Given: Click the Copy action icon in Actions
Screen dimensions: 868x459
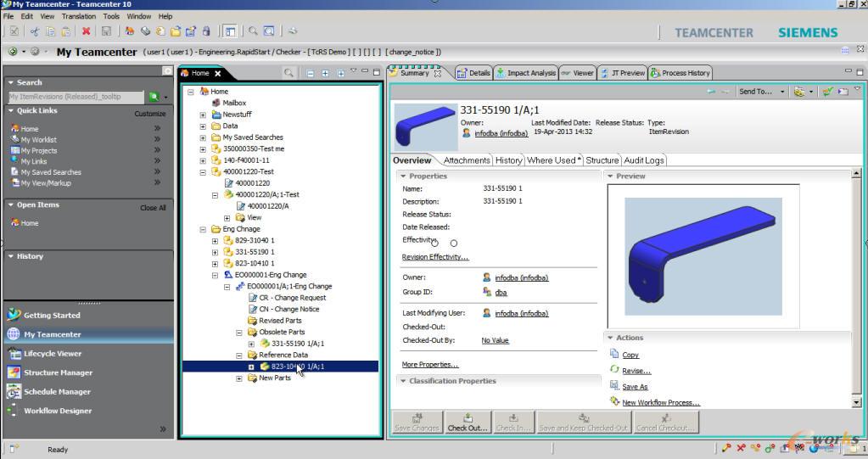Looking at the screenshot, I should tap(614, 354).
